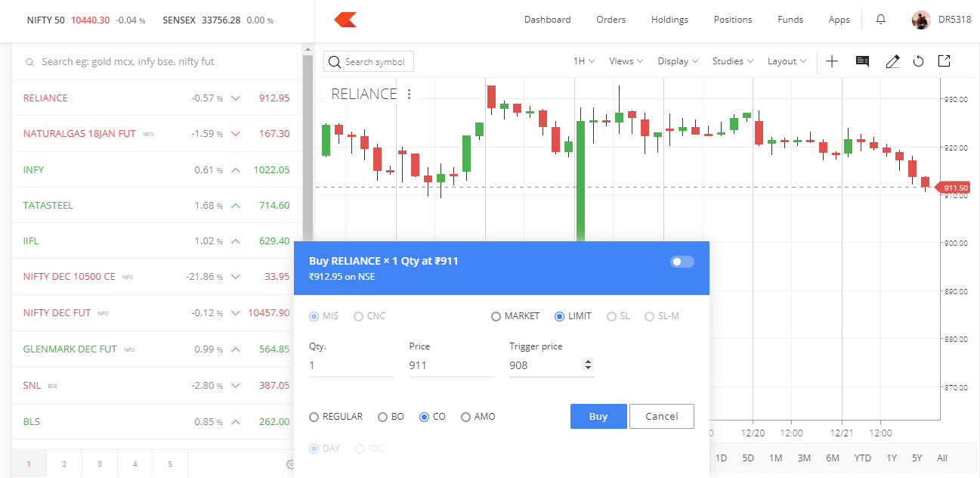
Task: Select the LIMIT order type
Action: [x=559, y=316]
